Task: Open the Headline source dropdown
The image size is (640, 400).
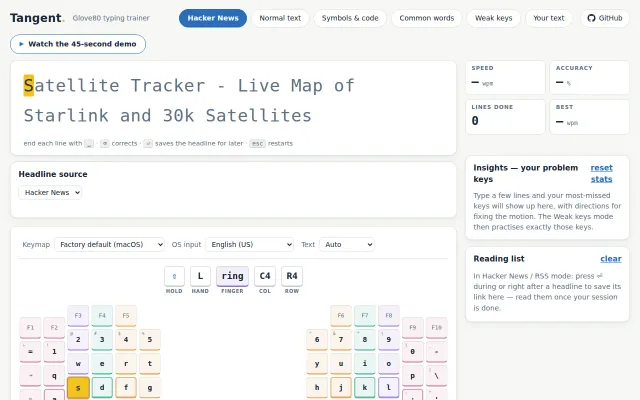Action: 50,193
